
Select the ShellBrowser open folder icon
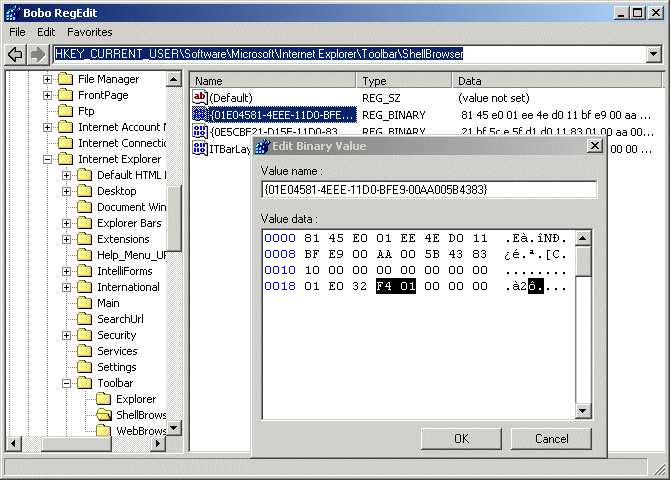pyautogui.click(x=104, y=415)
